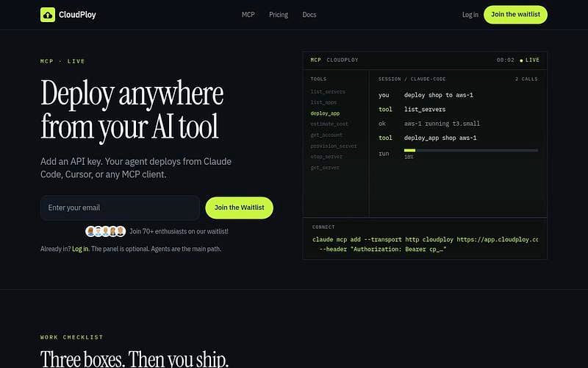This screenshot has height=368, width=588.
Task: Click the Log in link under waitlist avatars
Action: coord(80,249)
